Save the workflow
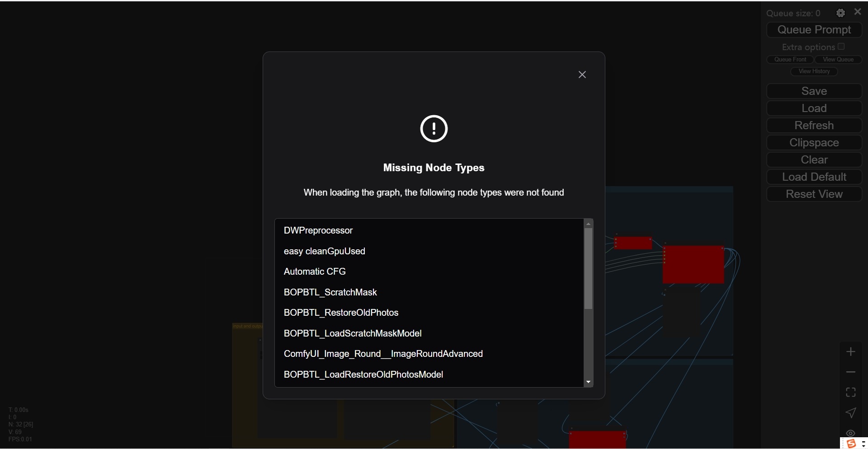 [814, 91]
